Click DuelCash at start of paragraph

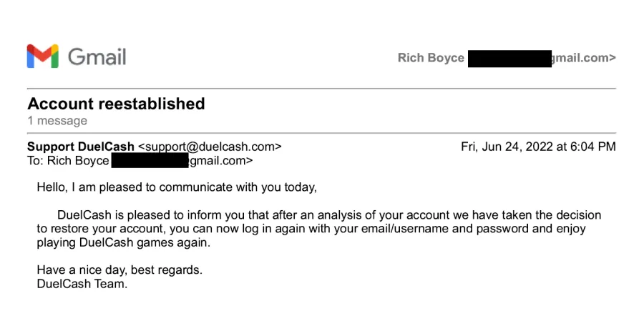click(x=84, y=214)
